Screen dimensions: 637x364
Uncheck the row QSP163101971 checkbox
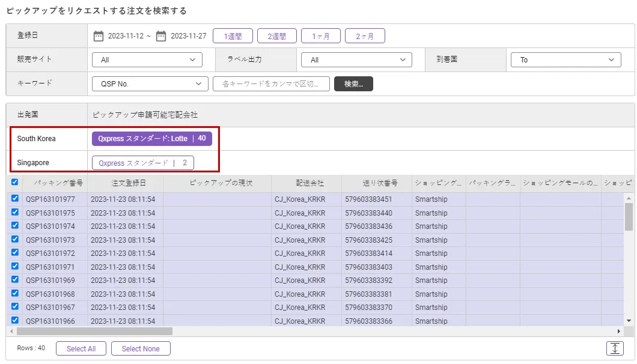(x=14, y=267)
